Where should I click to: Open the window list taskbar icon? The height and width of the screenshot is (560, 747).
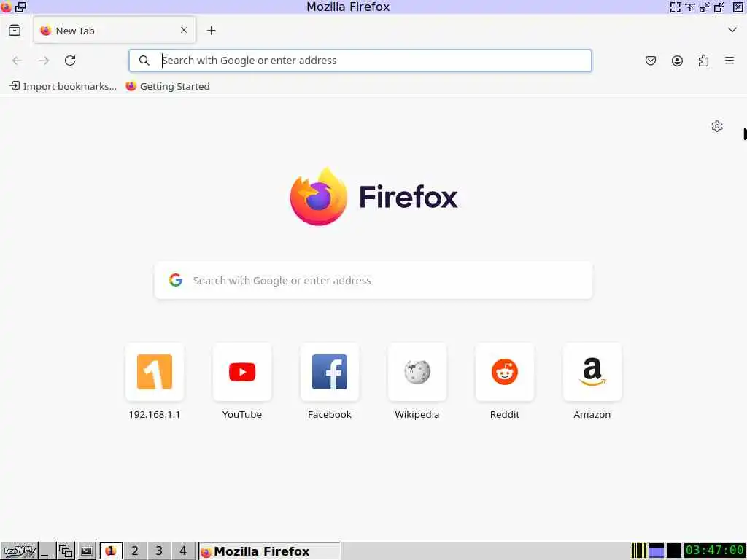pyautogui.click(x=66, y=551)
